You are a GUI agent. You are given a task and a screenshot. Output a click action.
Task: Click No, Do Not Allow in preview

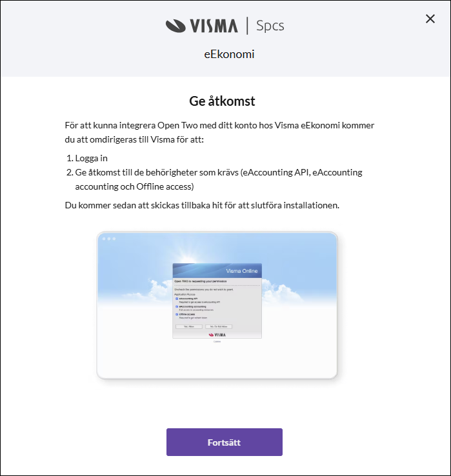click(219, 326)
